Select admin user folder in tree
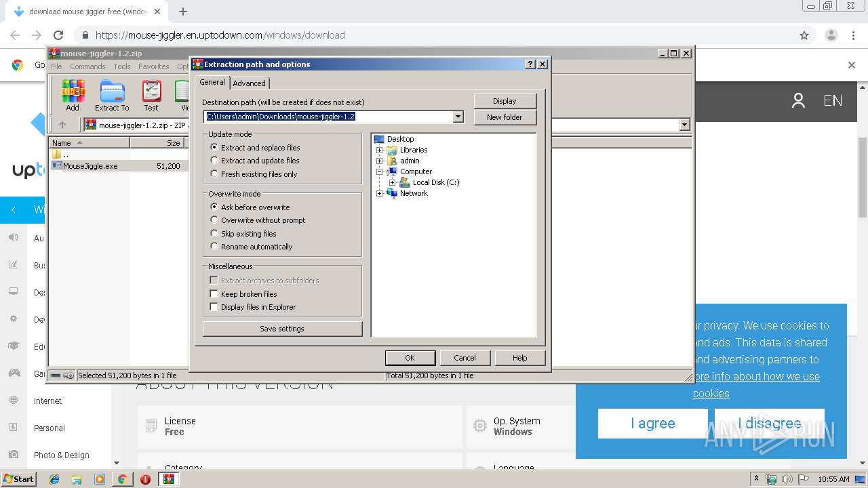 [410, 161]
